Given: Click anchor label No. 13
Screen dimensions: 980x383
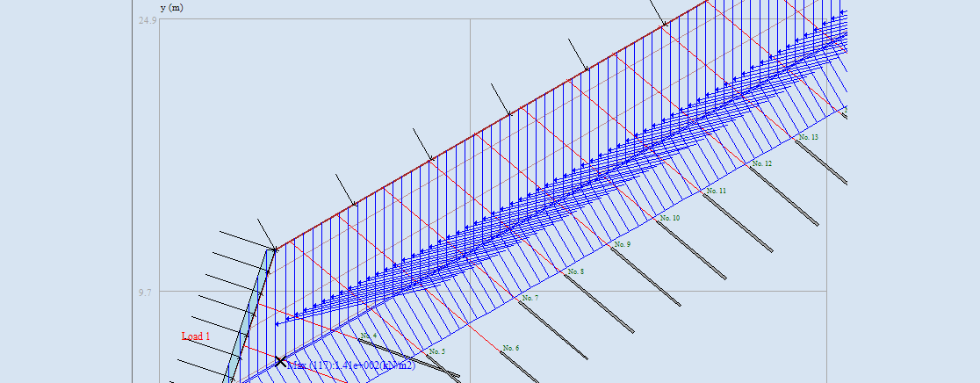Looking at the screenshot, I should 808,138.
